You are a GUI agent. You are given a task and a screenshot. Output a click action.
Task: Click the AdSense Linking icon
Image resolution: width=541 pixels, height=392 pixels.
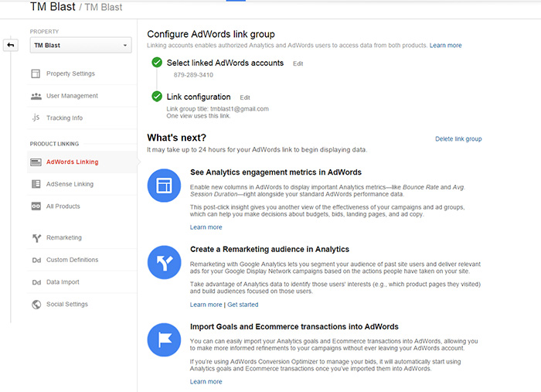36,184
